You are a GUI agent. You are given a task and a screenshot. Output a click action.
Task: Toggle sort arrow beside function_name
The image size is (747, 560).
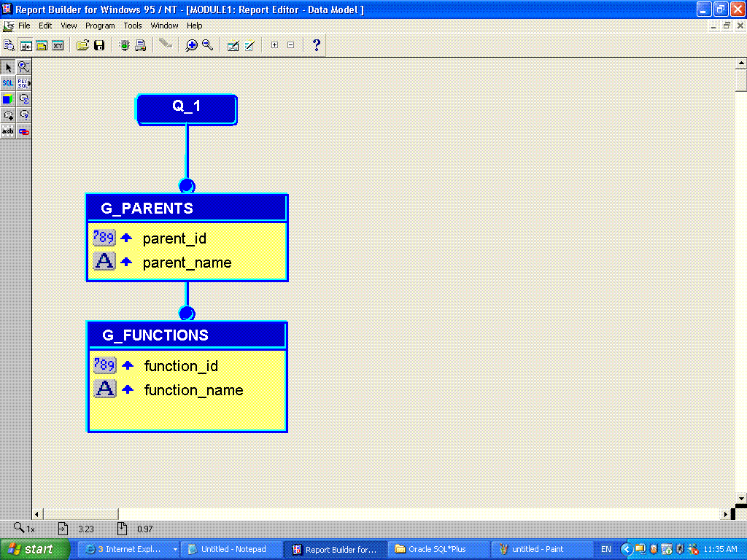click(128, 389)
